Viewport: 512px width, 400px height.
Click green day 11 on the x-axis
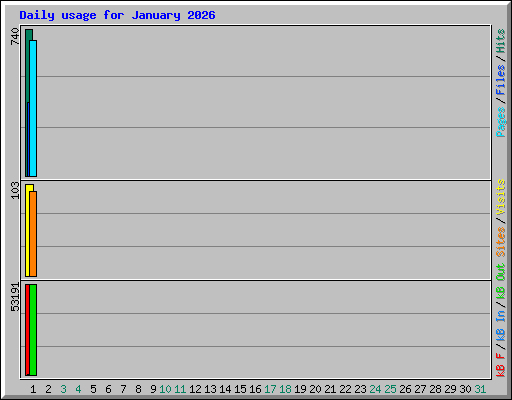(x=180, y=389)
